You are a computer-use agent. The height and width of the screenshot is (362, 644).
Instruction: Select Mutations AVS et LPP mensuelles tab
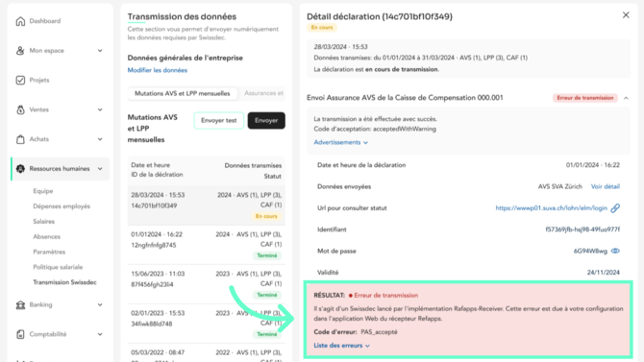pos(183,93)
